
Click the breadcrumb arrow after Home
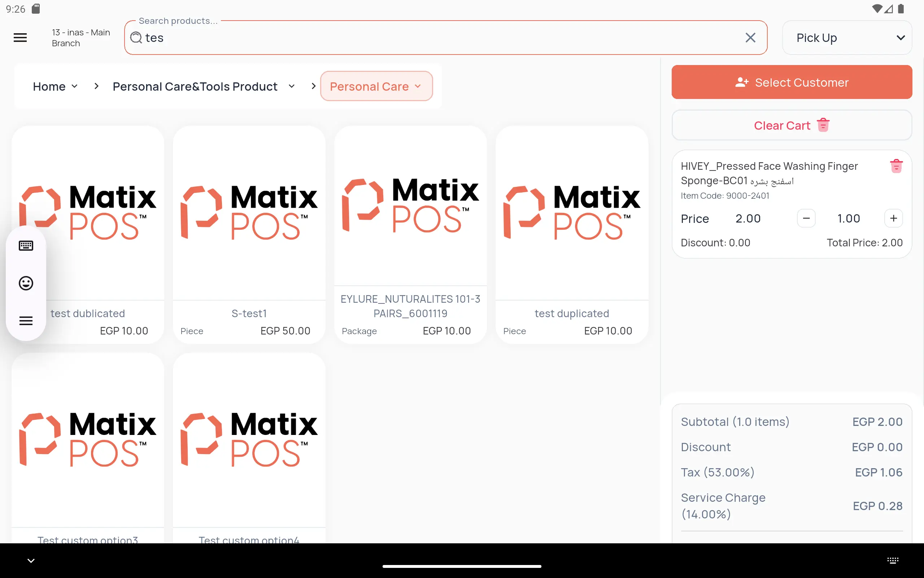(96, 86)
